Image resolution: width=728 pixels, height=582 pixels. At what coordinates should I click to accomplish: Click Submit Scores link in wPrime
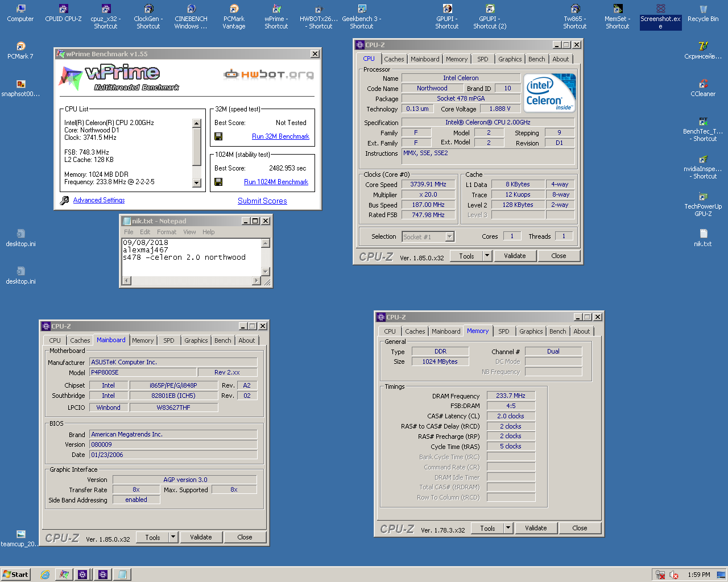pyautogui.click(x=262, y=201)
